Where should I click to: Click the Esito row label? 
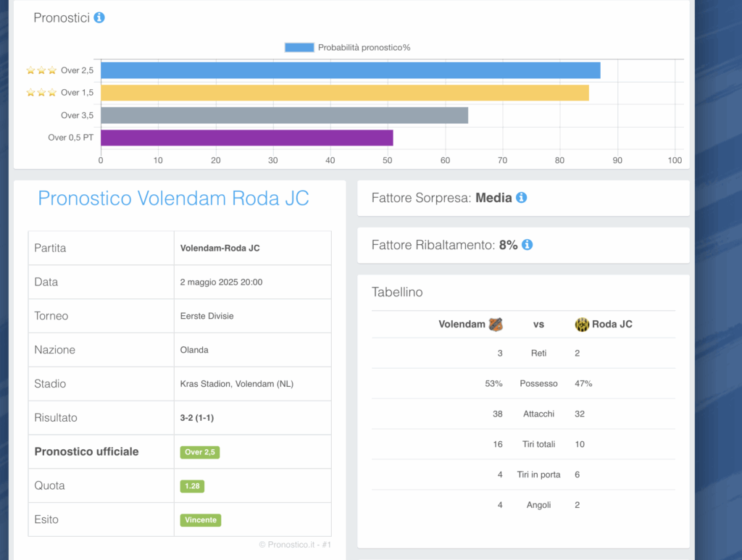(x=46, y=520)
